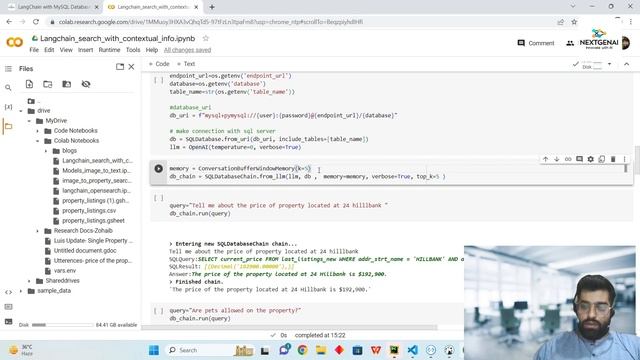
Task: Refresh the file browser
Action: point(48,84)
